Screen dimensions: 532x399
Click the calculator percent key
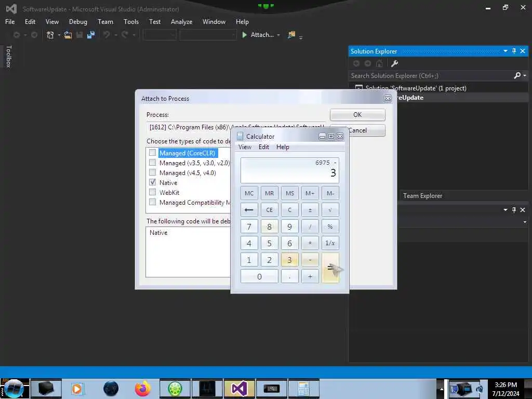[330, 227]
